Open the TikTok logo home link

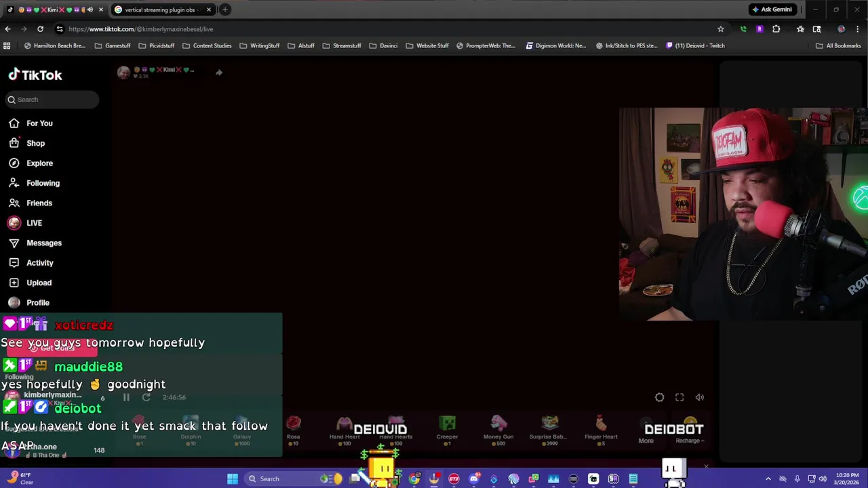[35, 75]
